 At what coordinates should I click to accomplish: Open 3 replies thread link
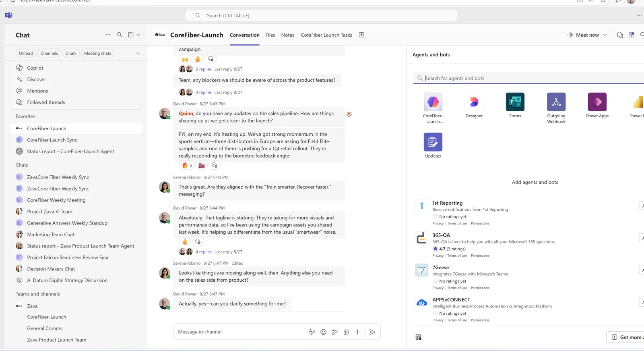[203, 92]
